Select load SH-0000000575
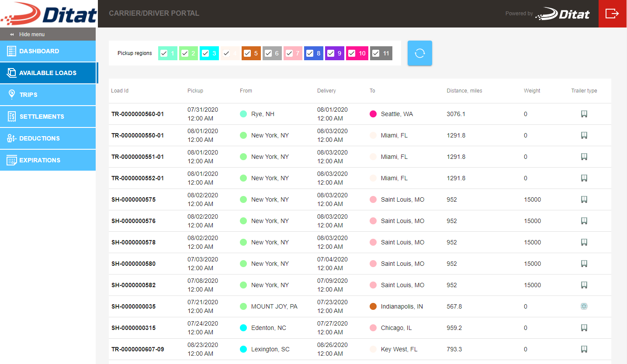627x364 pixels. (x=133, y=199)
